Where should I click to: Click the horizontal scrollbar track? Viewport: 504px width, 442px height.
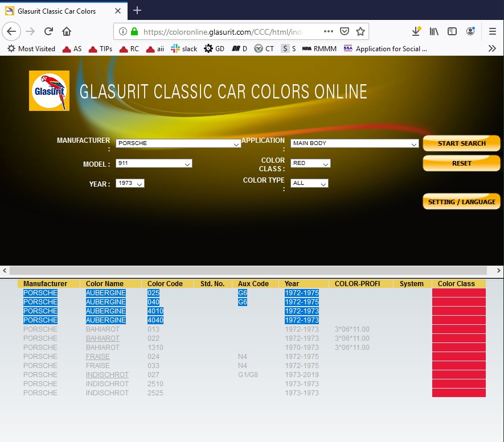pos(248,271)
